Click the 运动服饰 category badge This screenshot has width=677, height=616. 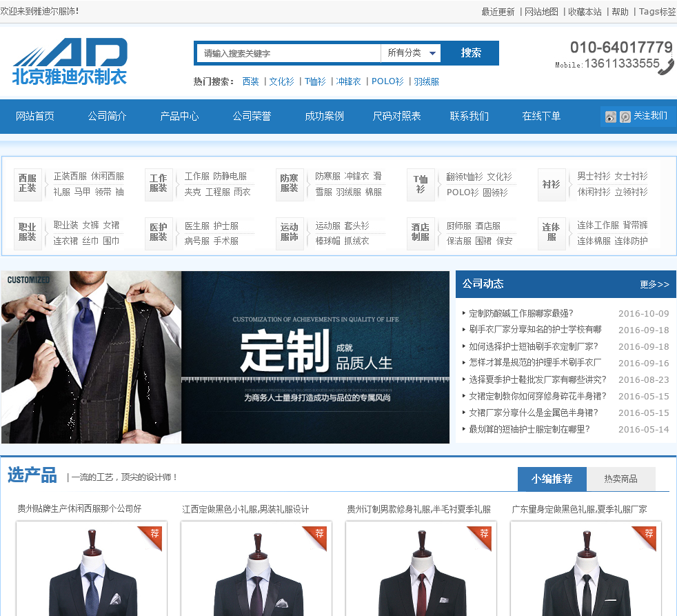click(x=290, y=234)
